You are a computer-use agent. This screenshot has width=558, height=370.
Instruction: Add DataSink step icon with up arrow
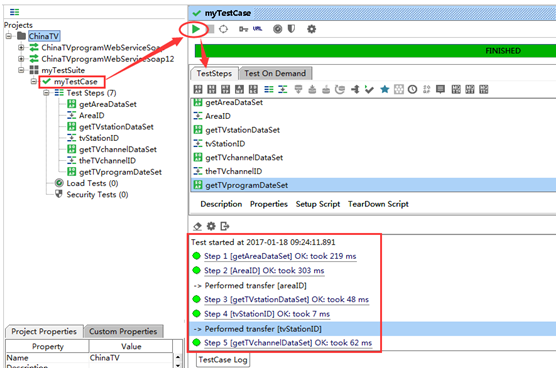tap(312, 89)
